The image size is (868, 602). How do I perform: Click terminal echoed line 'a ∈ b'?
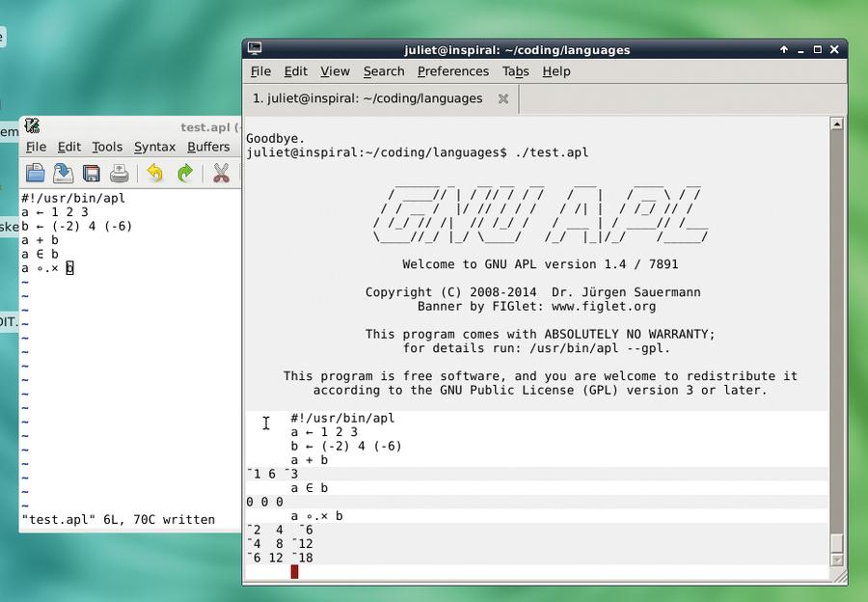pos(310,488)
